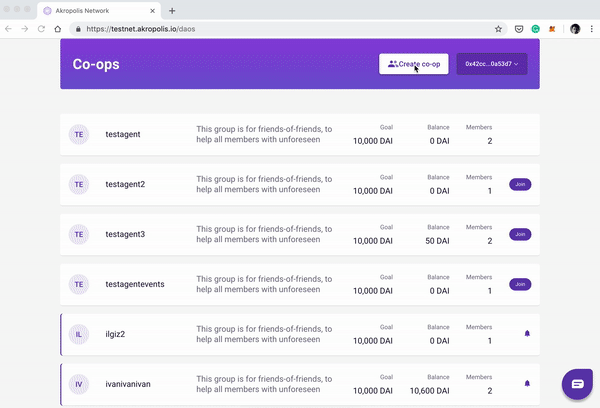Join the testagent3 co-op
This screenshot has width=600, height=408.
coord(520,234)
